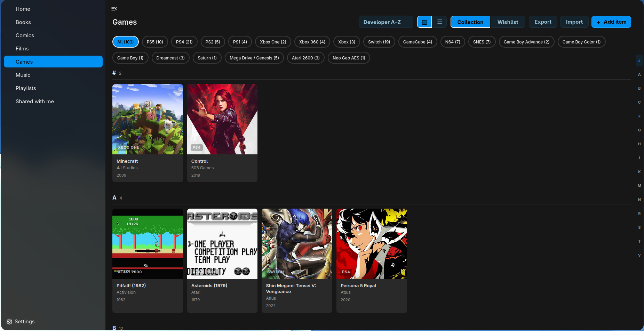This screenshot has width=644, height=331.
Task: Jump to letter M in the index
Action: (639, 186)
